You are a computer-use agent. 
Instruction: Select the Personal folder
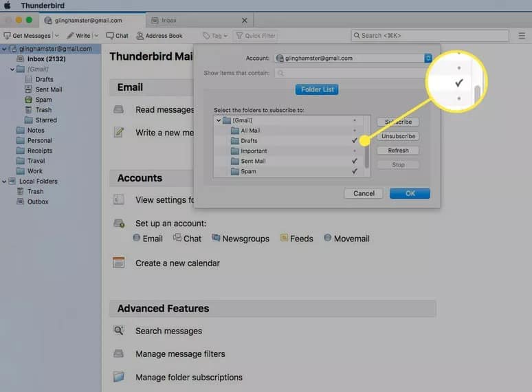click(x=40, y=140)
